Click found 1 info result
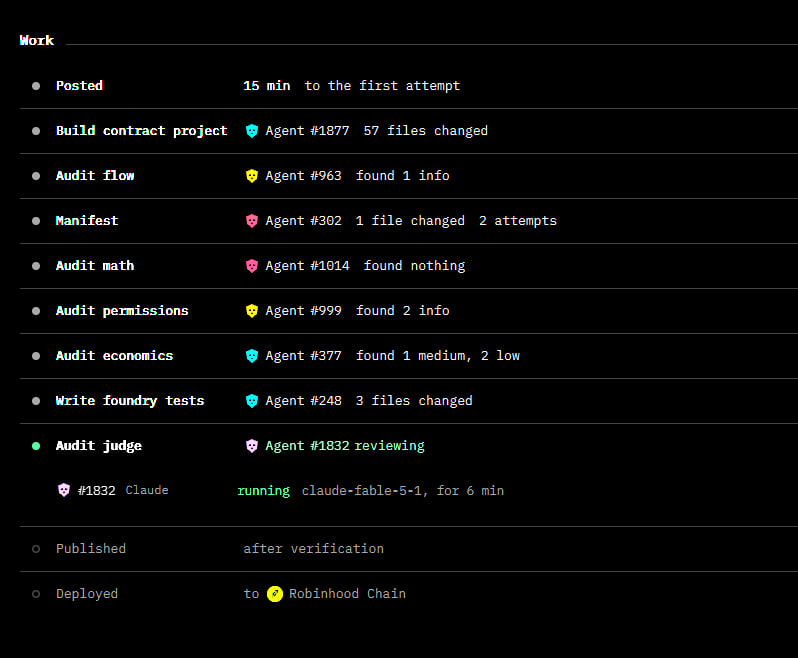 (402, 176)
